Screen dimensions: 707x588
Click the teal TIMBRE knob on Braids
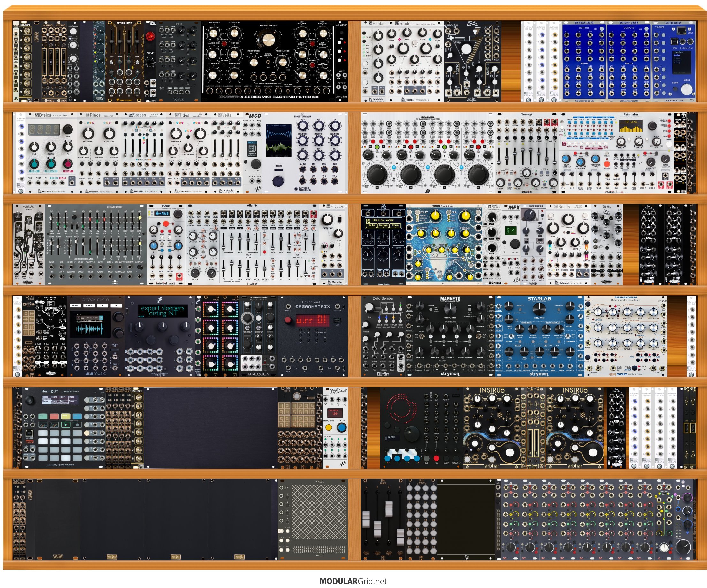click(x=34, y=163)
